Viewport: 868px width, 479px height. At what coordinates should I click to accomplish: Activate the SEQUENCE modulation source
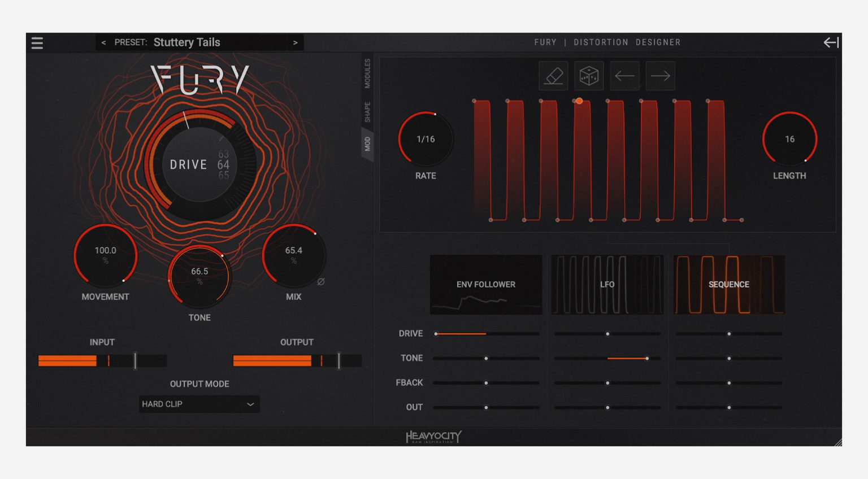point(729,284)
